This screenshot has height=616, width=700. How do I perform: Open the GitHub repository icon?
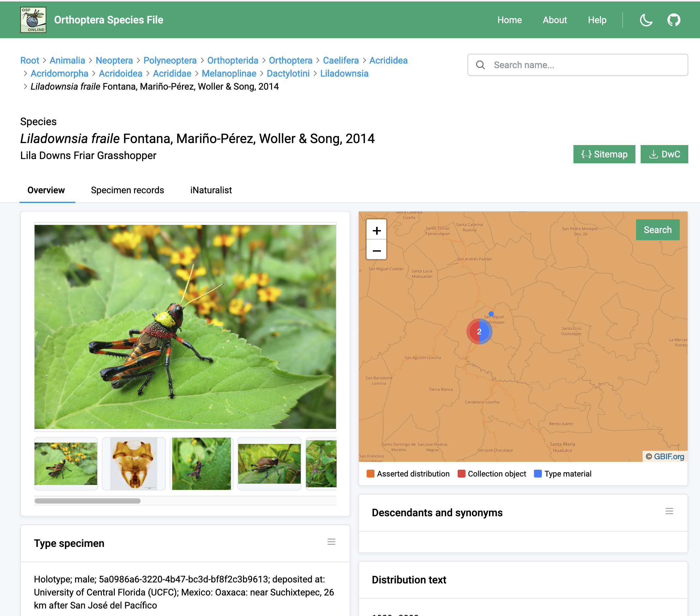(x=673, y=20)
